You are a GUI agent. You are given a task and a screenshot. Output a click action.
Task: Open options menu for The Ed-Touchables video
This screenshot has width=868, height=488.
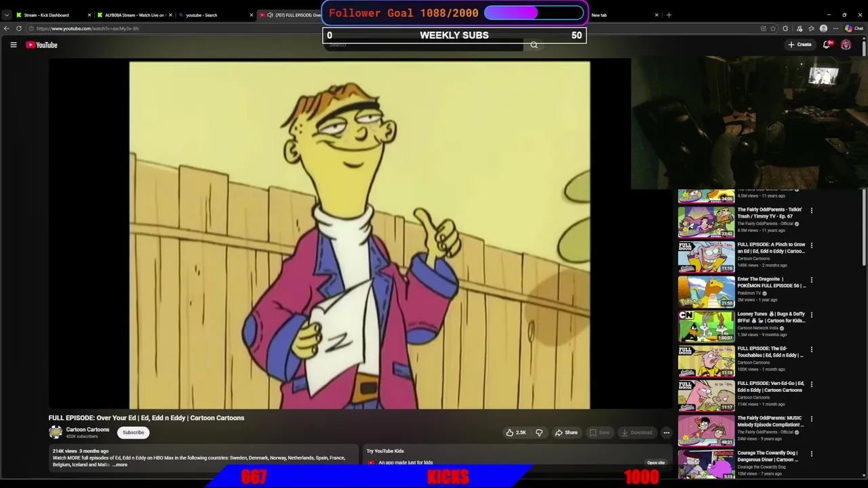(x=811, y=350)
